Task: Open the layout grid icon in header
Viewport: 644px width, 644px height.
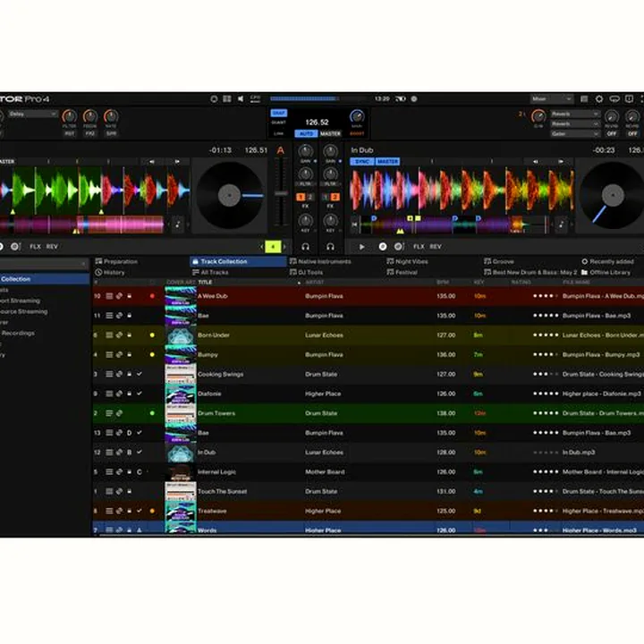Action: coord(227,99)
